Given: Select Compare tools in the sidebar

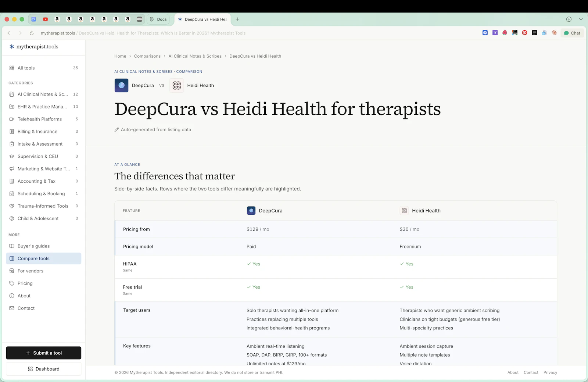Looking at the screenshot, I should 43,258.
